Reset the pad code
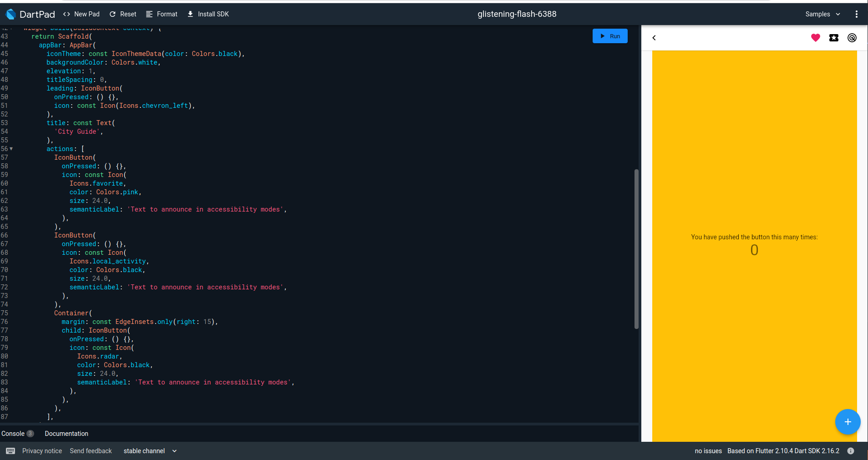 point(123,14)
